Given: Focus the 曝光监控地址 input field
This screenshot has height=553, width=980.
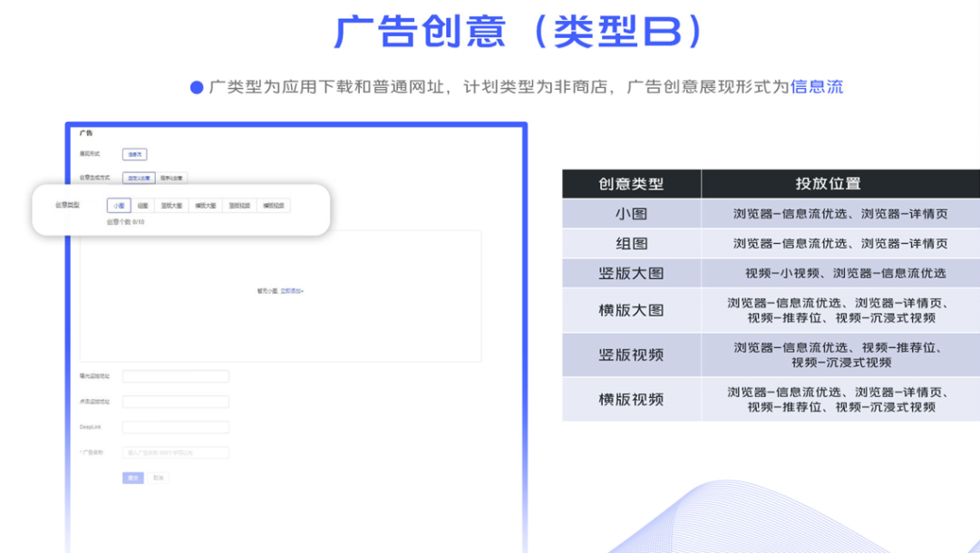Looking at the screenshot, I should (176, 376).
